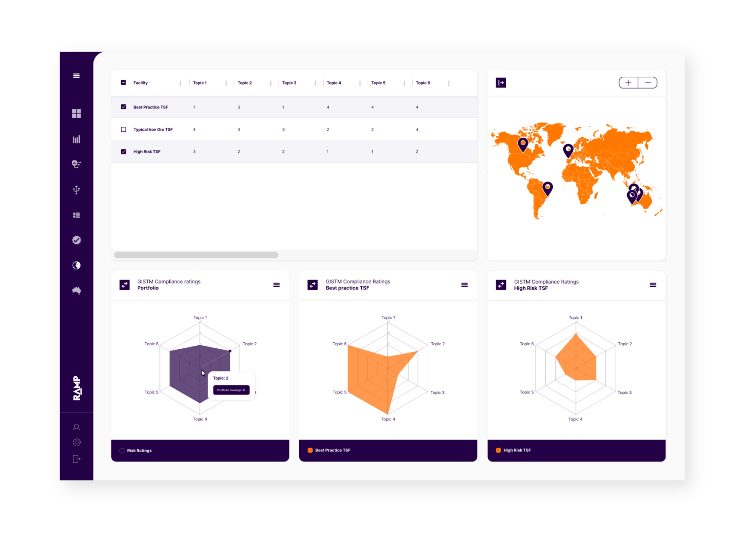This screenshot has height=544, width=756.
Task: Open the workflow hierarchy icon in the sidebar
Action: [x=76, y=164]
